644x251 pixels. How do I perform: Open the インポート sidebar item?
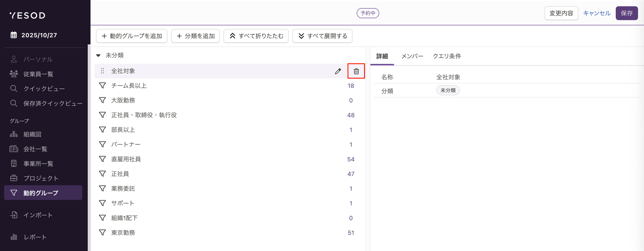tap(38, 215)
